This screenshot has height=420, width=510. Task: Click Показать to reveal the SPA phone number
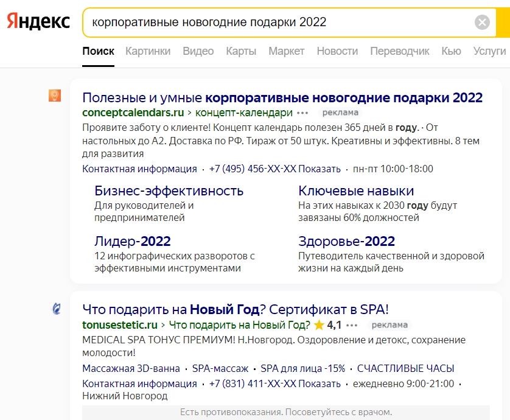pyautogui.click(x=321, y=384)
